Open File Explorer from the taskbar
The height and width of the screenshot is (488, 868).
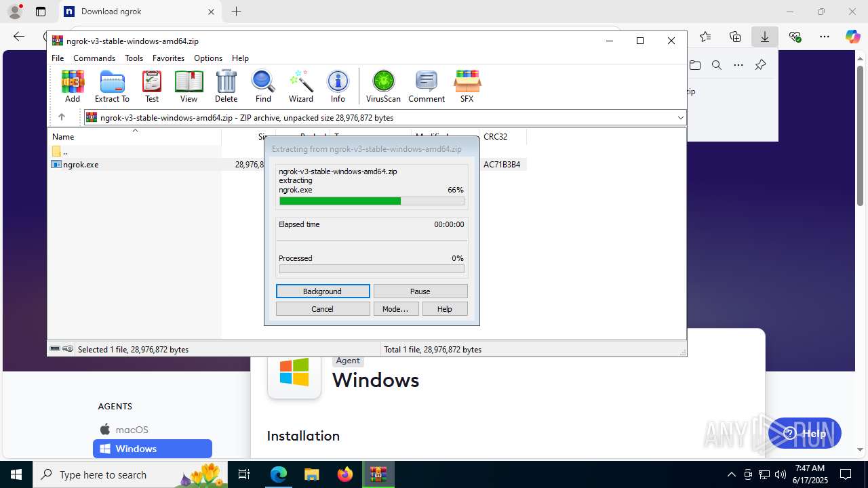[x=311, y=474]
